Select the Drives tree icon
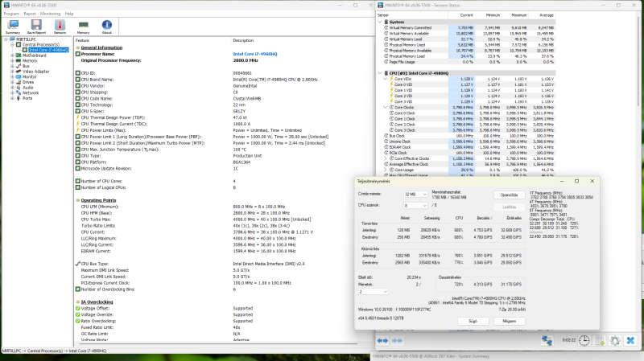The height and width of the screenshot is (361, 644). point(19,82)
